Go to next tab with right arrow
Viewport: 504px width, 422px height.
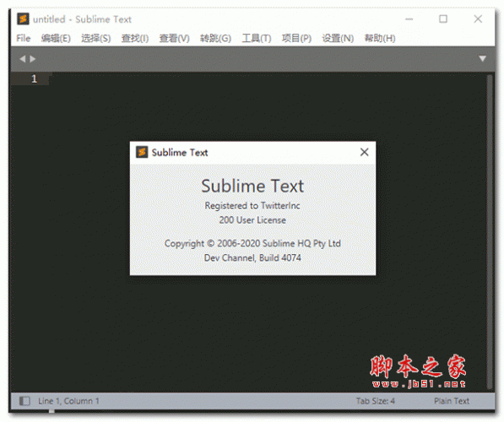coord(33,59)
